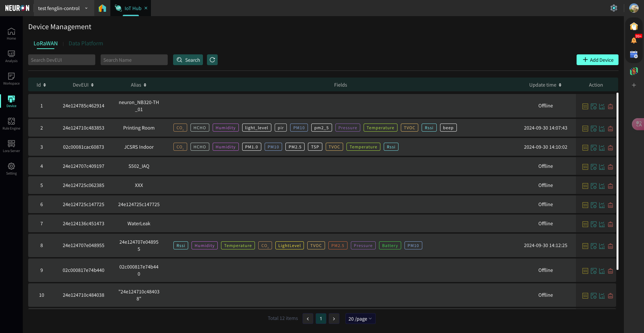Select page 1 in pagination

321,319
